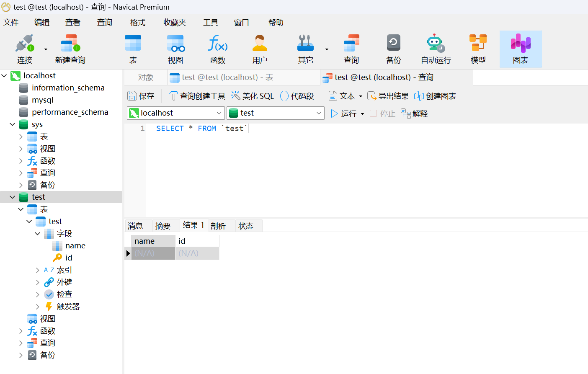Open the 备份 (Backup) toolbar icon

coord(393,49)
